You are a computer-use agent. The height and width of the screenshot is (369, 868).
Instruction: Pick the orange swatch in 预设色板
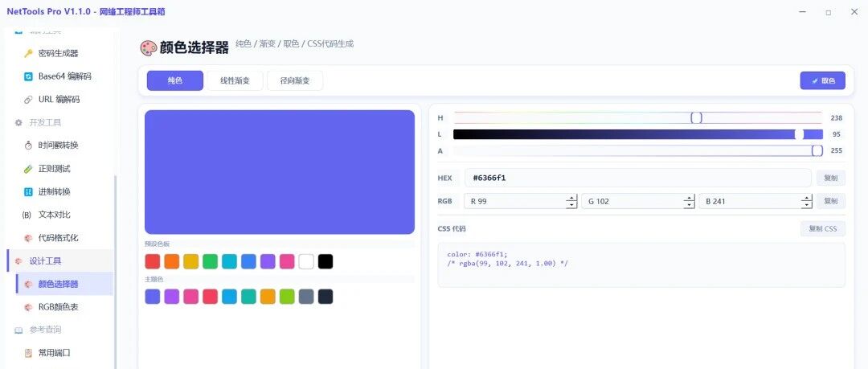point(172,261)
